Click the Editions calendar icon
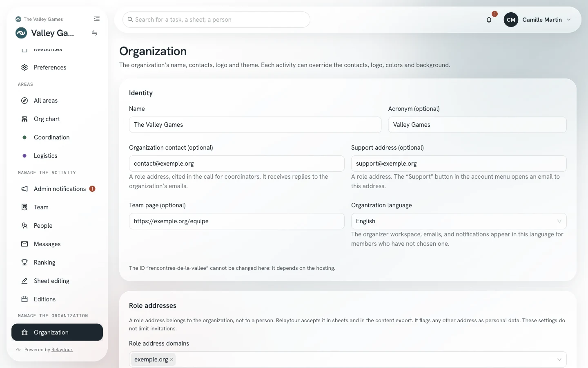This screenshot has width=588, height=368. [24, 299]
